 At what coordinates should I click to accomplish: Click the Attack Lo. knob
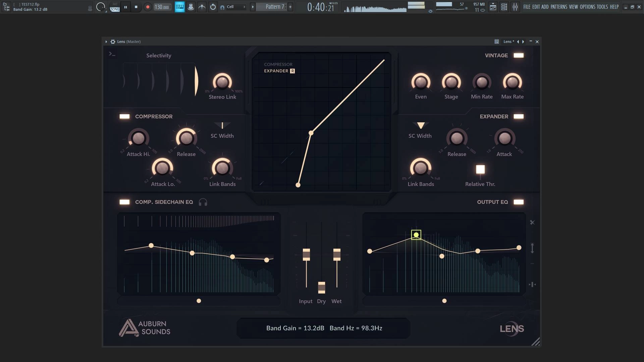[162, 168]
